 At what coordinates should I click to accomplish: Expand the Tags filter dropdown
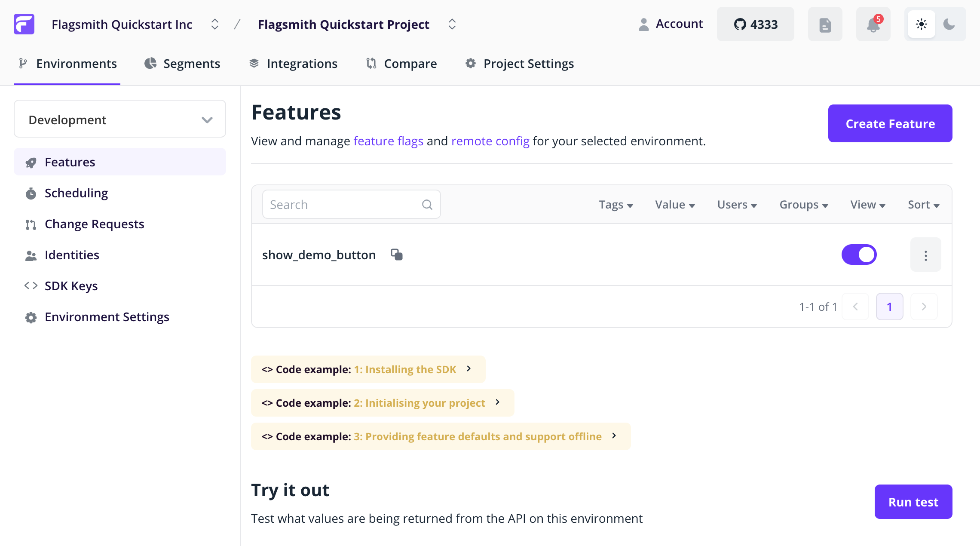616,205
